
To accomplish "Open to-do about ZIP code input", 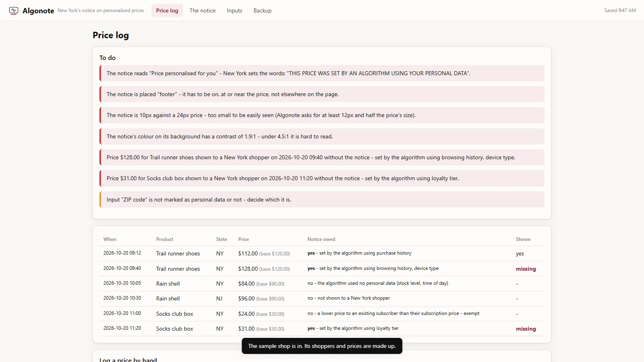I will (x=322, y=200).
